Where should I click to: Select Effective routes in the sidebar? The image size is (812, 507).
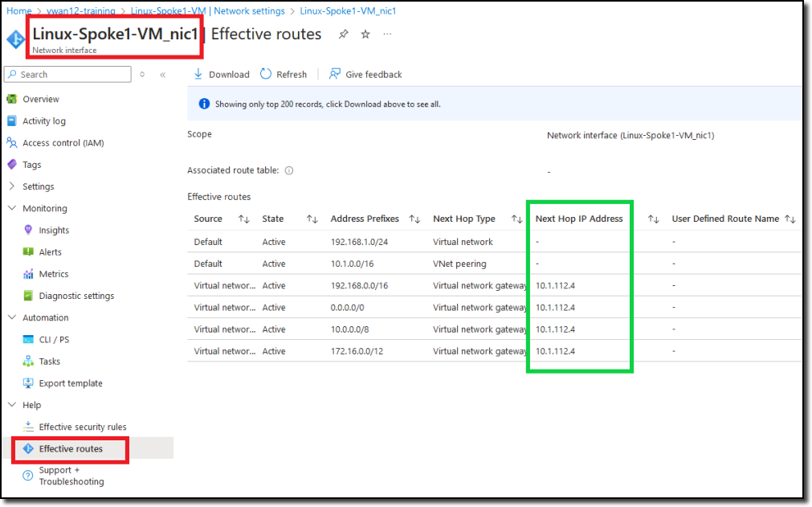tap(71, 448)
